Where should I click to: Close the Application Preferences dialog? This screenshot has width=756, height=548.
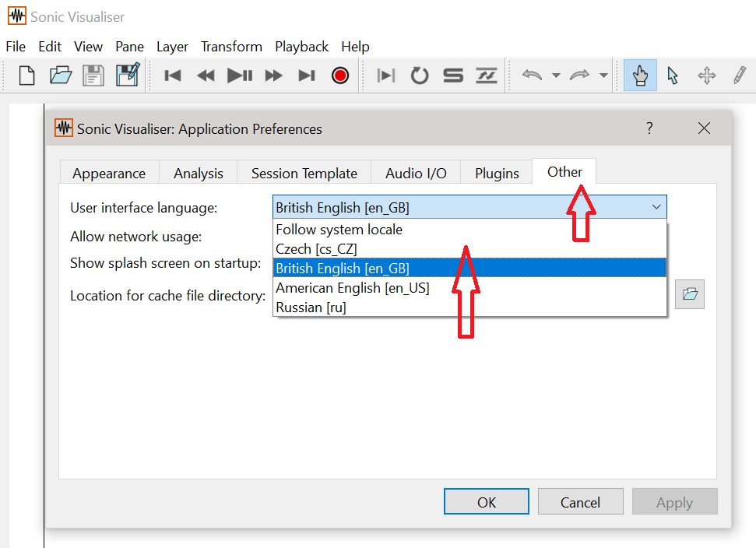(x=704, y=128)
